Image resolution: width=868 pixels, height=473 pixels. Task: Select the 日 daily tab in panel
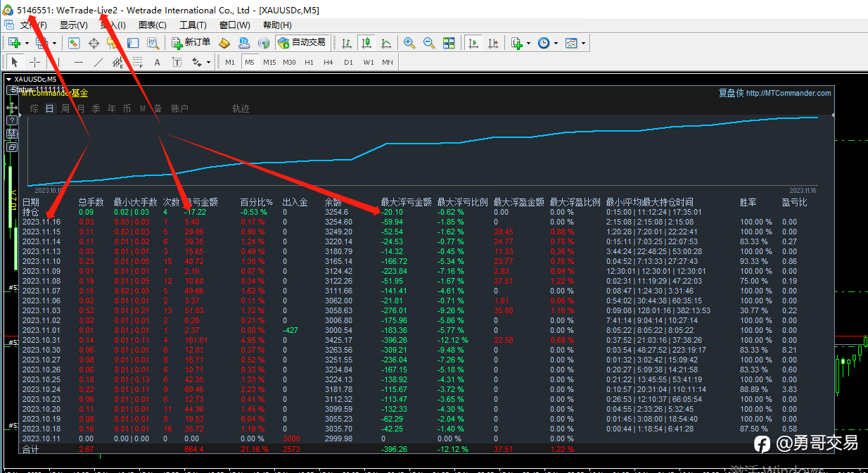[x=50, y=108]
